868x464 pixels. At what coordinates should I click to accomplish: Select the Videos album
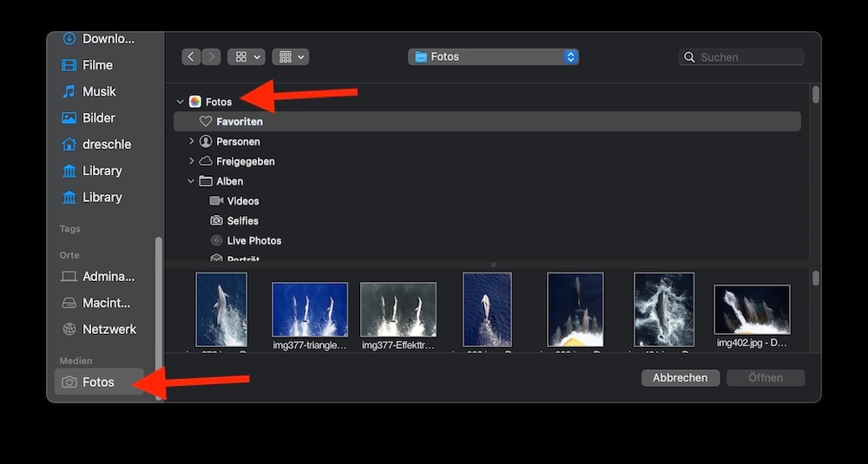[242, 201]
